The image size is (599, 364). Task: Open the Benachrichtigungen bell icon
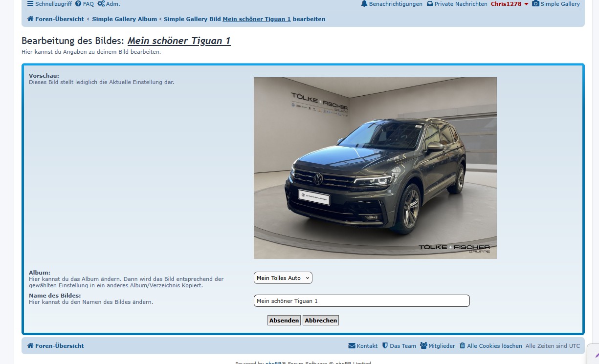click(364, 4)
